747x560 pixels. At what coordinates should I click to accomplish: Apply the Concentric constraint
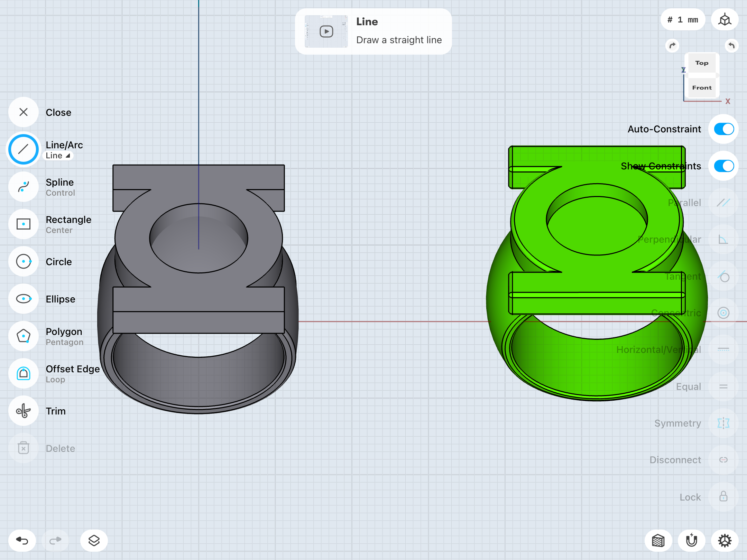pos(723,313)
